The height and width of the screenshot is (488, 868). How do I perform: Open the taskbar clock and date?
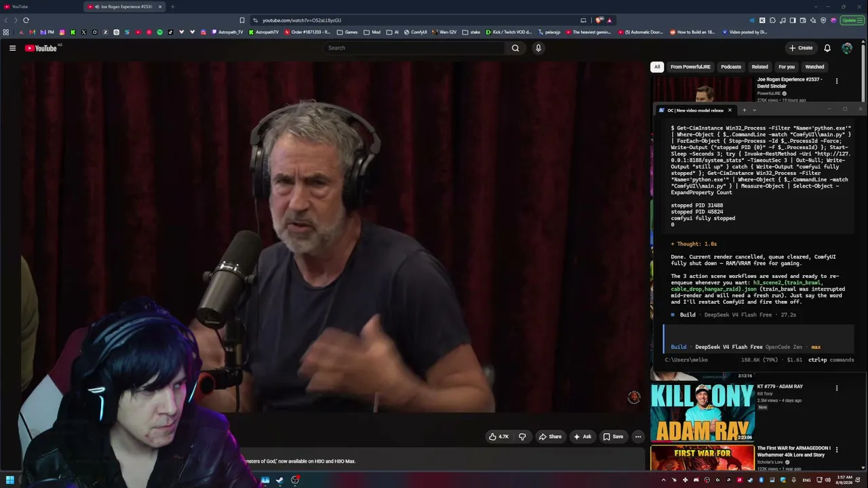[x=844, y=480]
